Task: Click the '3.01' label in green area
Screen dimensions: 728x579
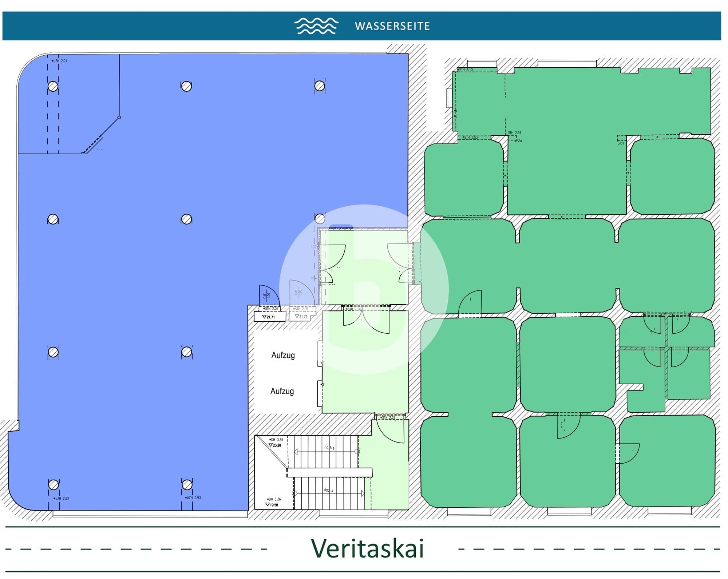Action: [x=621, y=143]
